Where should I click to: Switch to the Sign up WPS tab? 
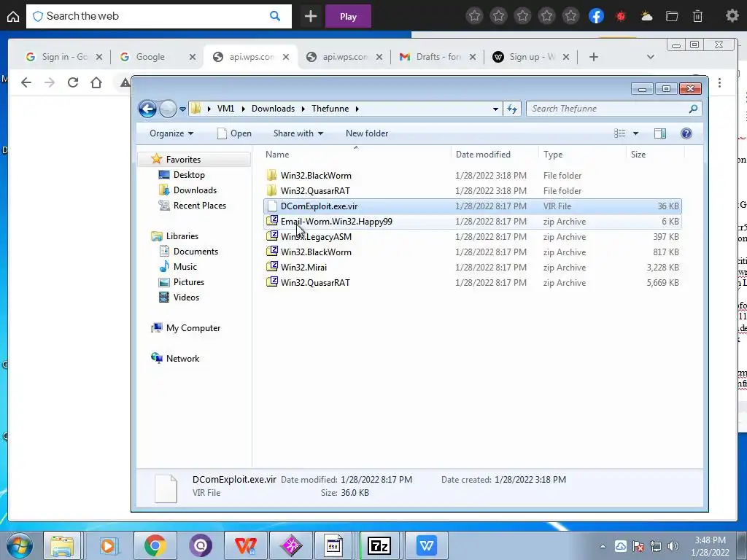pos(531,57)
